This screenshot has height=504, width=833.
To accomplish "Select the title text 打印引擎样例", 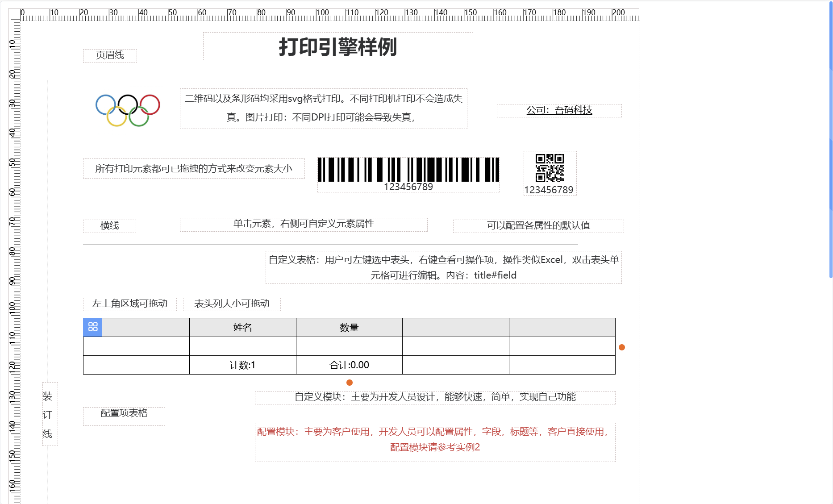I will [338, 46].
